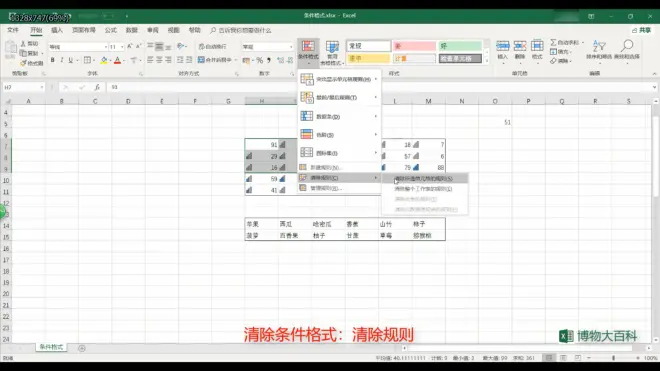Click the insert function fx button
660x371 pixels.
tap(97, 87)
